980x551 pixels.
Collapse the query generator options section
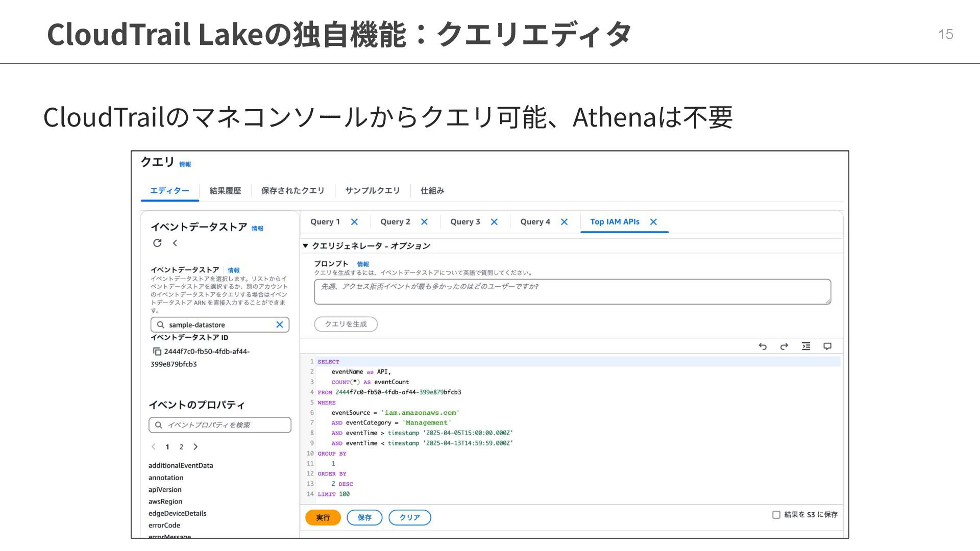point(305,246)
